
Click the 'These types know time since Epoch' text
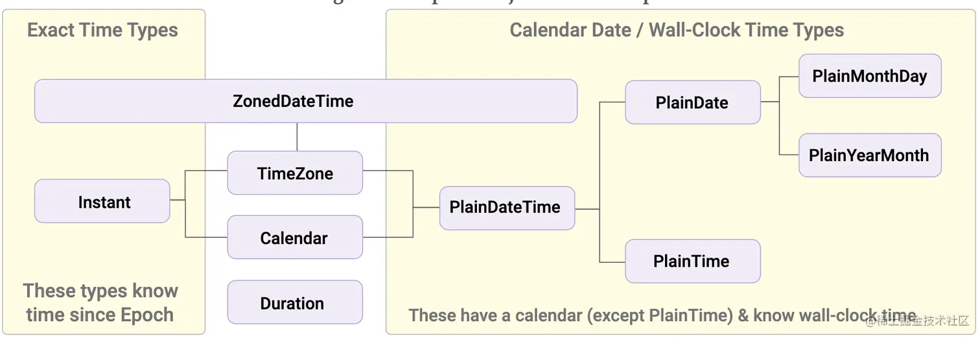(x=100, y=302)
